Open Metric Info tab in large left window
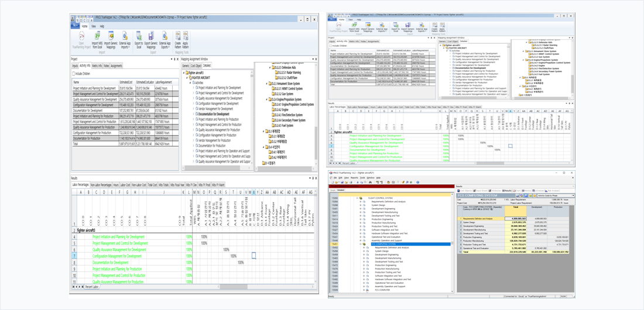This screenshot has height=310, width=644. tap(97, 66)
